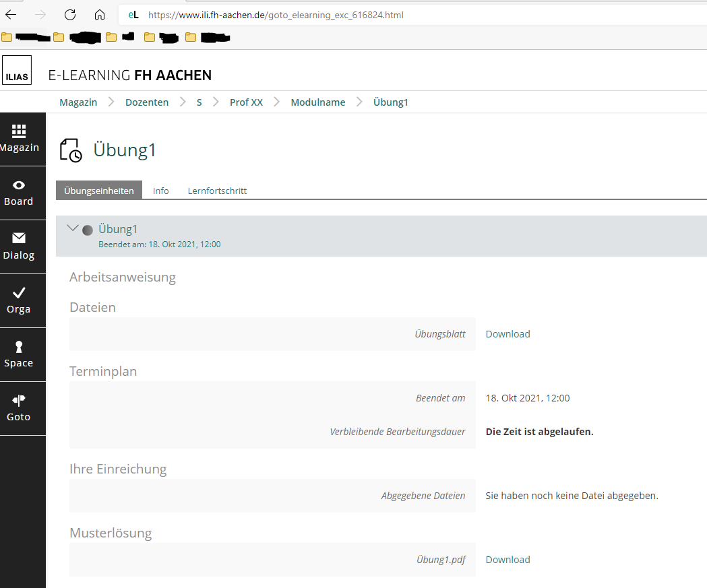Open Prof XX from the breadcrumb
The height and width of the screenshot is (588, 707).
(246, 102)
